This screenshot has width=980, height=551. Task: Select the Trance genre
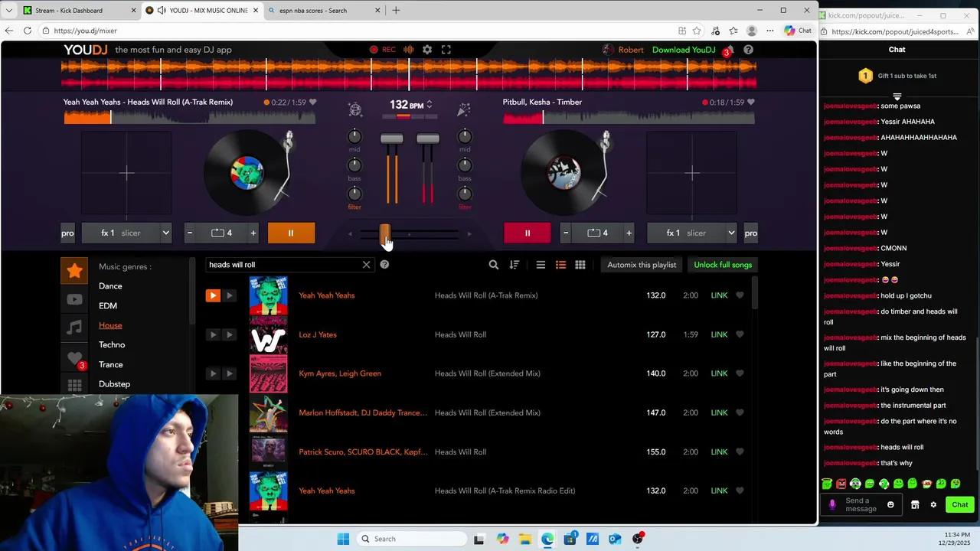click(x=111, y=364)
